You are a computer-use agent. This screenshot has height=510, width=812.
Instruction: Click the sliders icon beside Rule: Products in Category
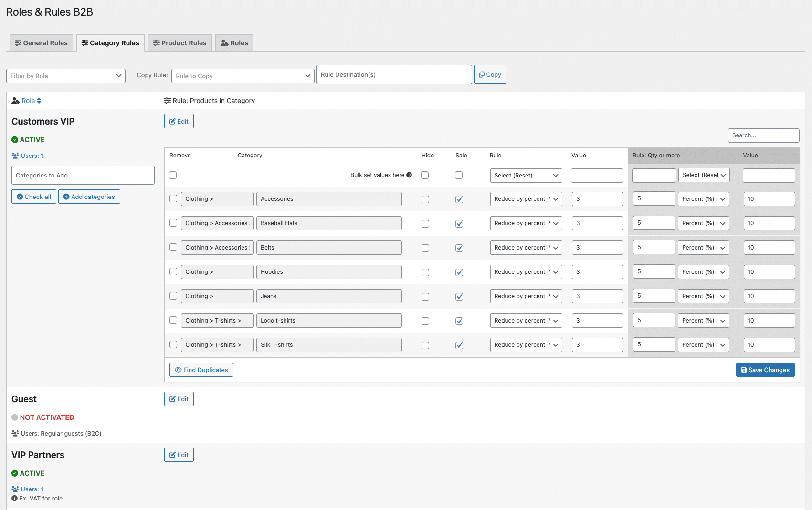point(168,101)
